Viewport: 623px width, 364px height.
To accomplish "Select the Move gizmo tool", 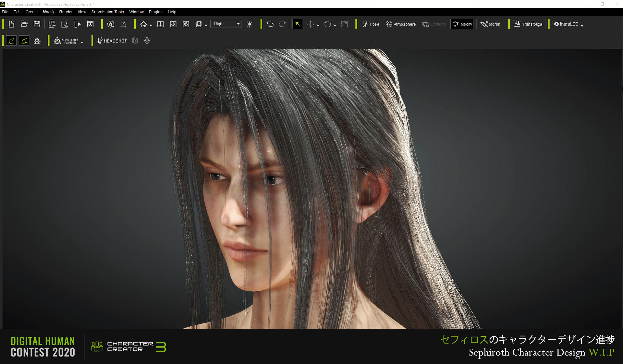I will tap(311, 24).
